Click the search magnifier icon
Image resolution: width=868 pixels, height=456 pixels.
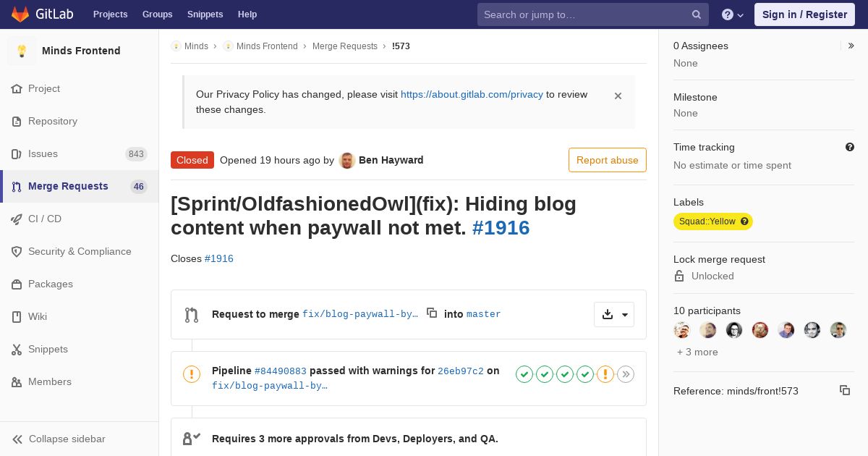696,14
